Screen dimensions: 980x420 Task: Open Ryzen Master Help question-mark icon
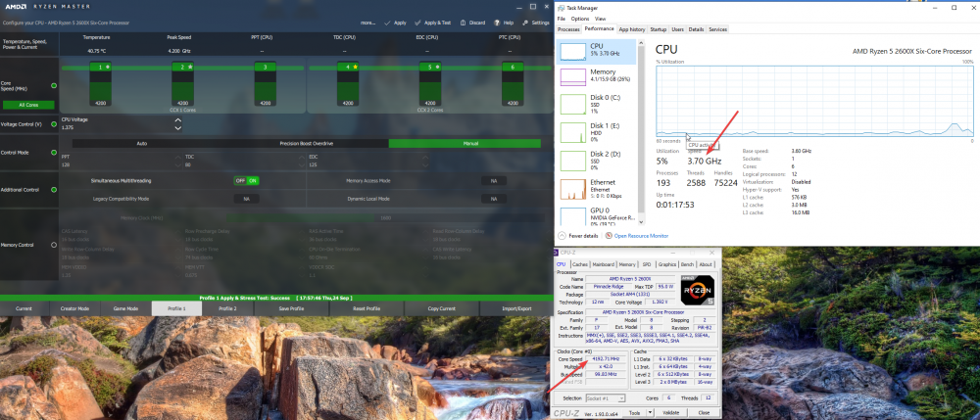pyautogui.click(x=496, y=23)
